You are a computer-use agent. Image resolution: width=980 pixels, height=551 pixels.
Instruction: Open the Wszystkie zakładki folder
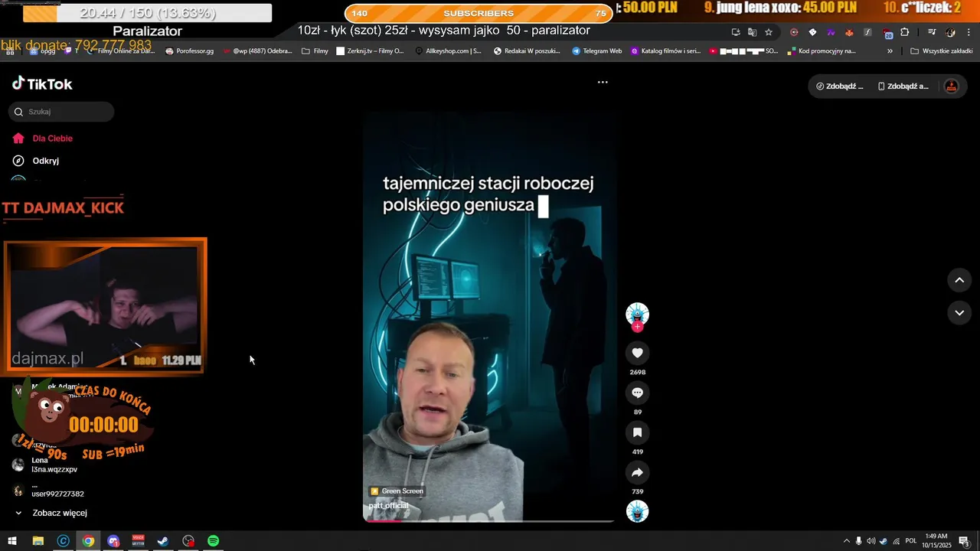coord(942,51)
